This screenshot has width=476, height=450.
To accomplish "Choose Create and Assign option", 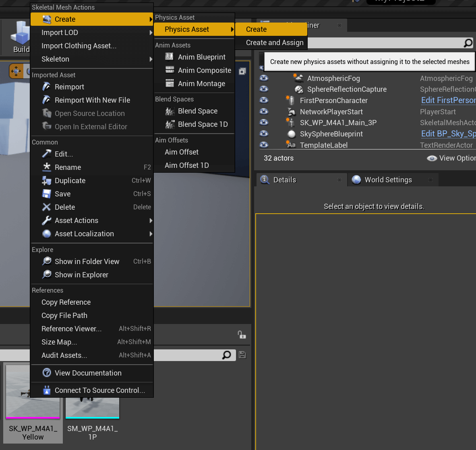I will click(x=271, y=43).
